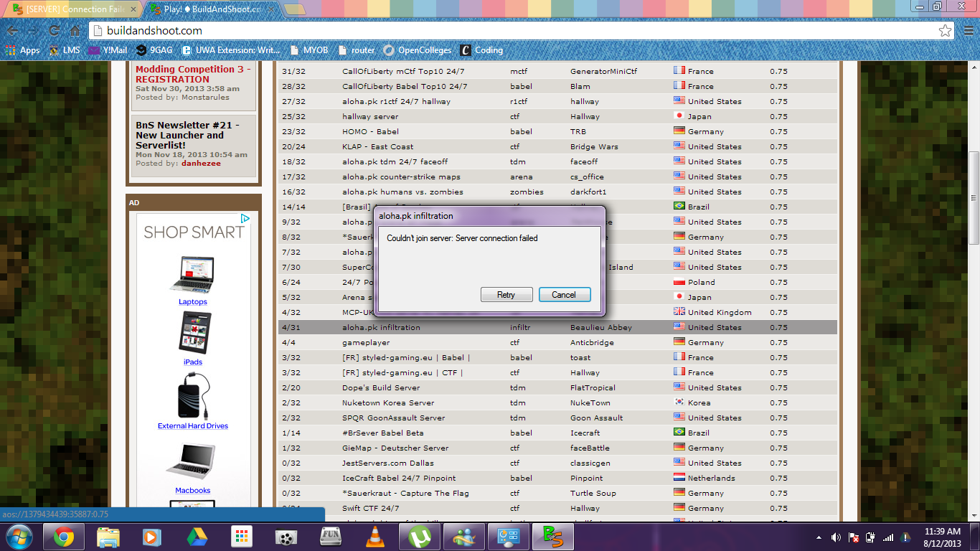Open the uTorrent taskbar icon
The image size is (980, 551).
click(419, 537)
